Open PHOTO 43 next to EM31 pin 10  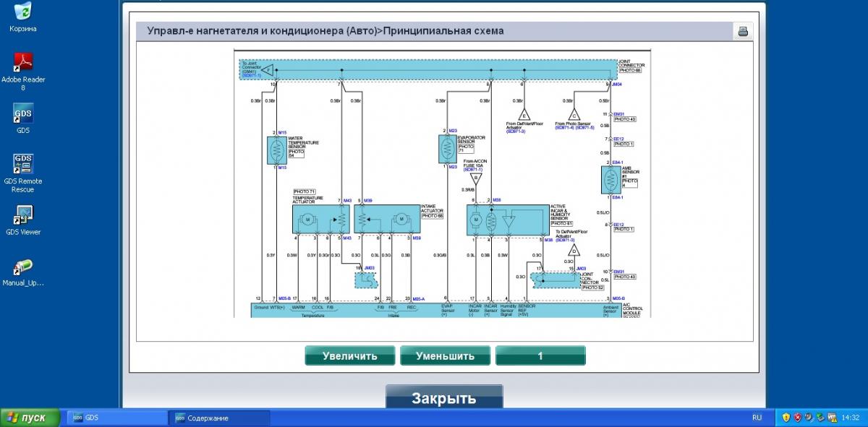pos(624,277)
